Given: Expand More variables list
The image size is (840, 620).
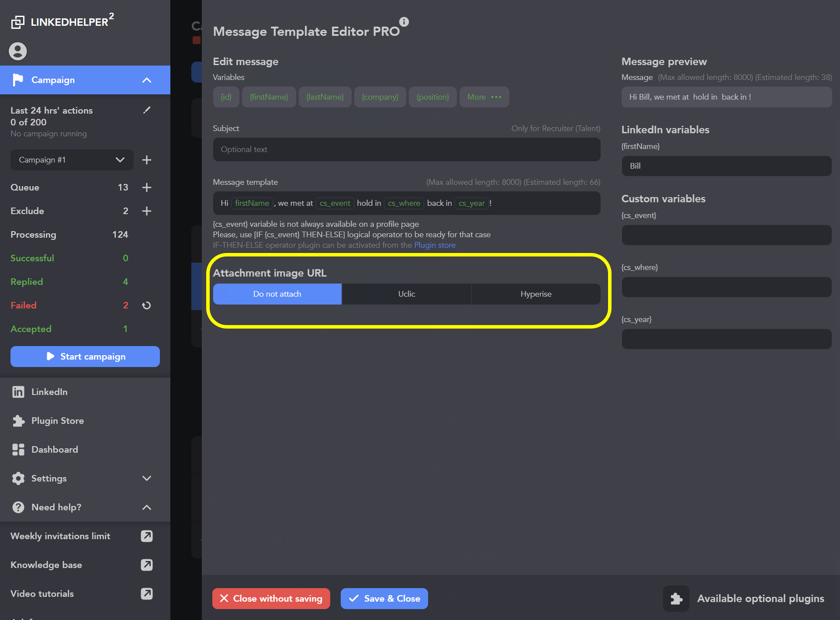Looking at the screenshot, I should click(484, 97).
